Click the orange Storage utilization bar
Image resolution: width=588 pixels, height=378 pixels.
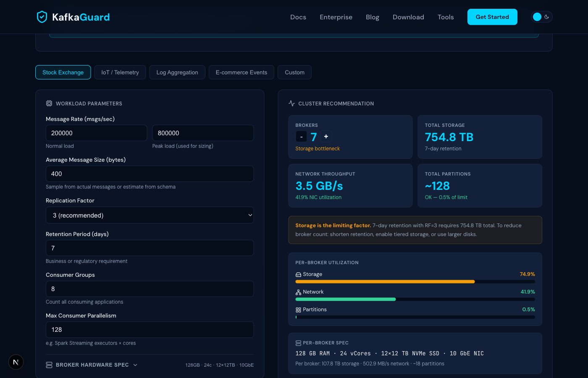(385, 281)
